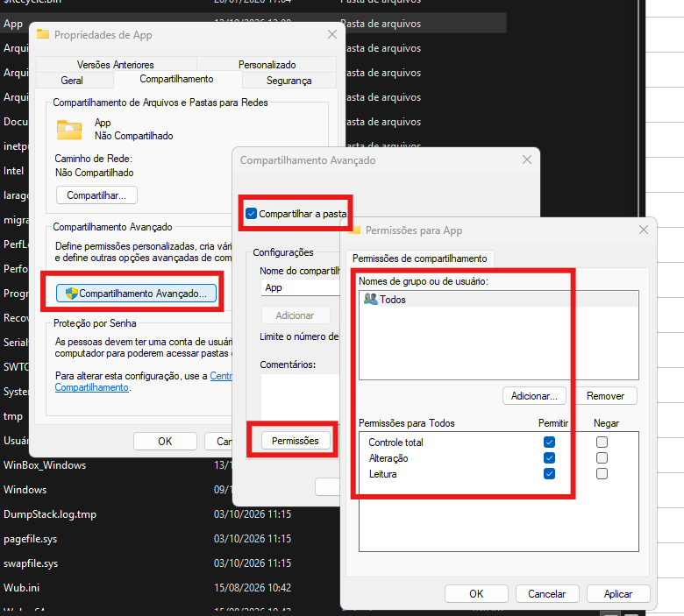Click the Alteração permission label
Image resolution: width=684 pixels, height=616 pixels.
(388, 458)
